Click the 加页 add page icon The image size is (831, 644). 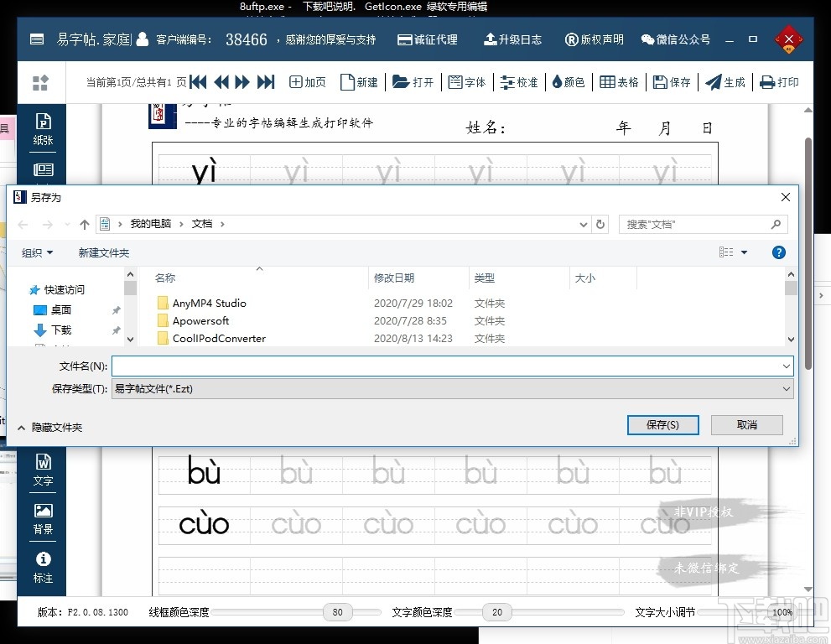coord(308,82)
